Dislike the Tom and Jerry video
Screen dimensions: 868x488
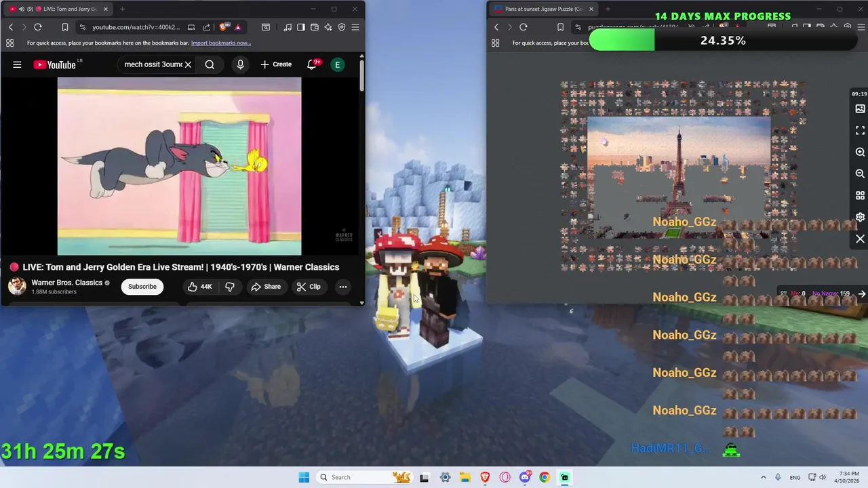pos(230,287)
